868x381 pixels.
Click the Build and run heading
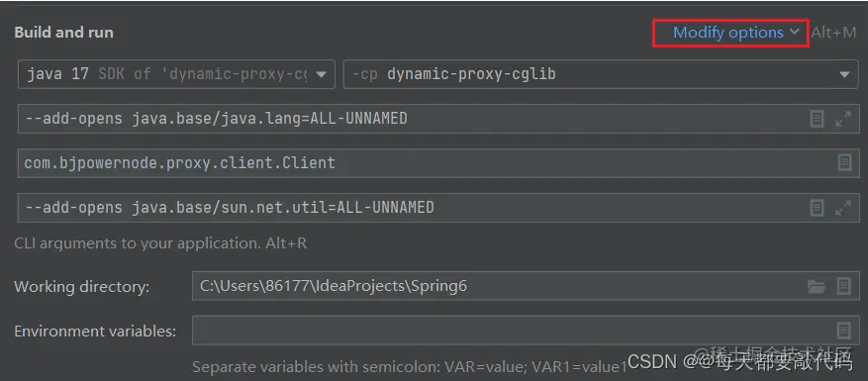[63, 32]
